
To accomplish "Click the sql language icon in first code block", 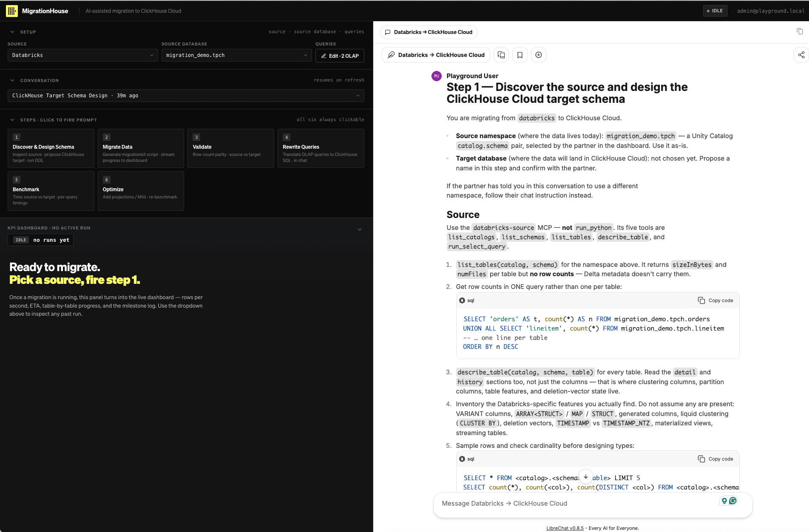I will (462, 300).
